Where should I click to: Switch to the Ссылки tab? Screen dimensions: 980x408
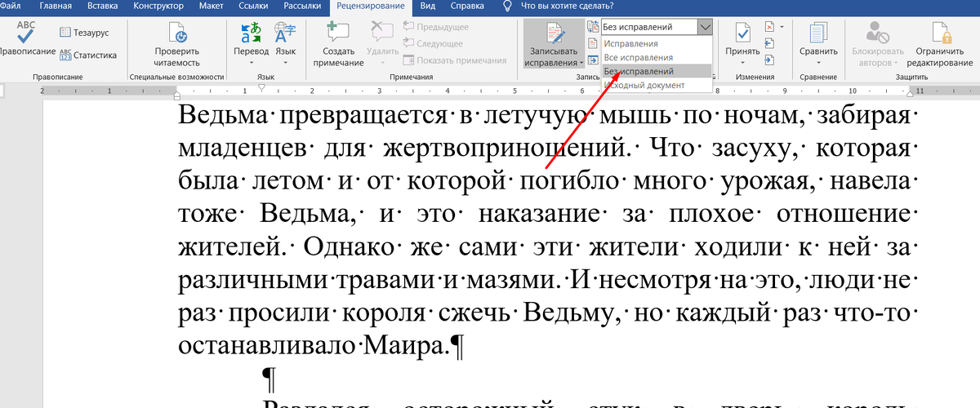tap(254, 6)
